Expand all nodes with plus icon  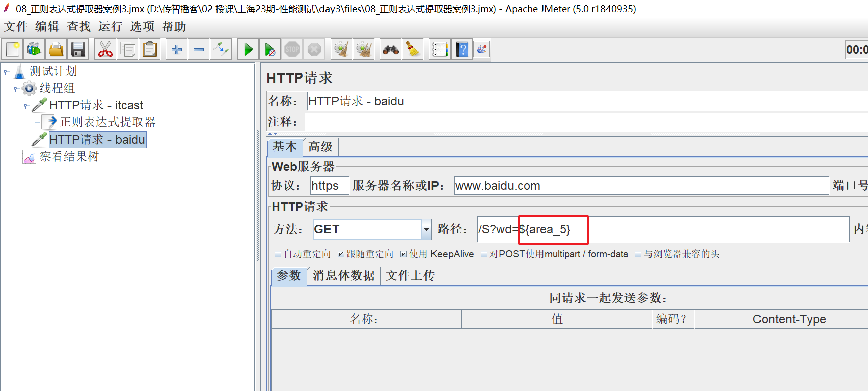177,49
